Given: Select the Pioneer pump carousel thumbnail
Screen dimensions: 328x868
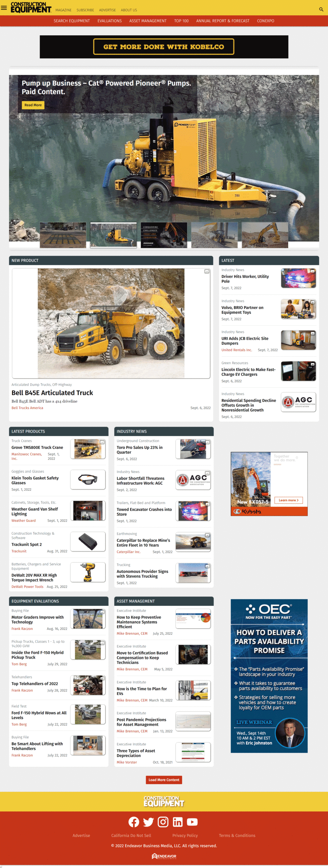Looking at the screenshot, I should (113, 235).
